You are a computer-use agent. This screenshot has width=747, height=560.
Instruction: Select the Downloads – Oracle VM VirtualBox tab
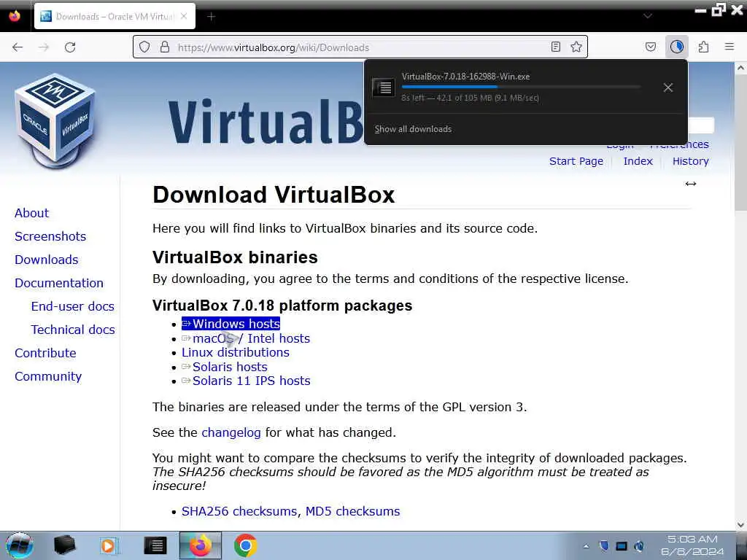[115, 16]
